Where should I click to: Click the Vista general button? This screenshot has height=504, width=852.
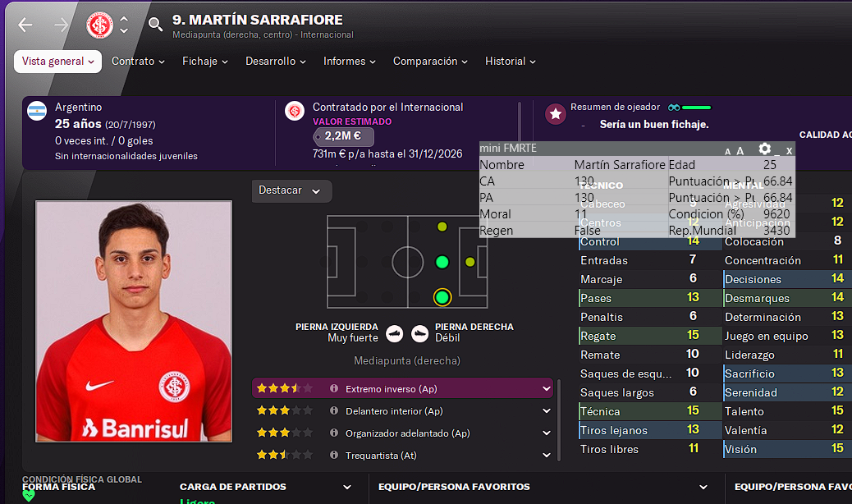click(x=57, y=62)
